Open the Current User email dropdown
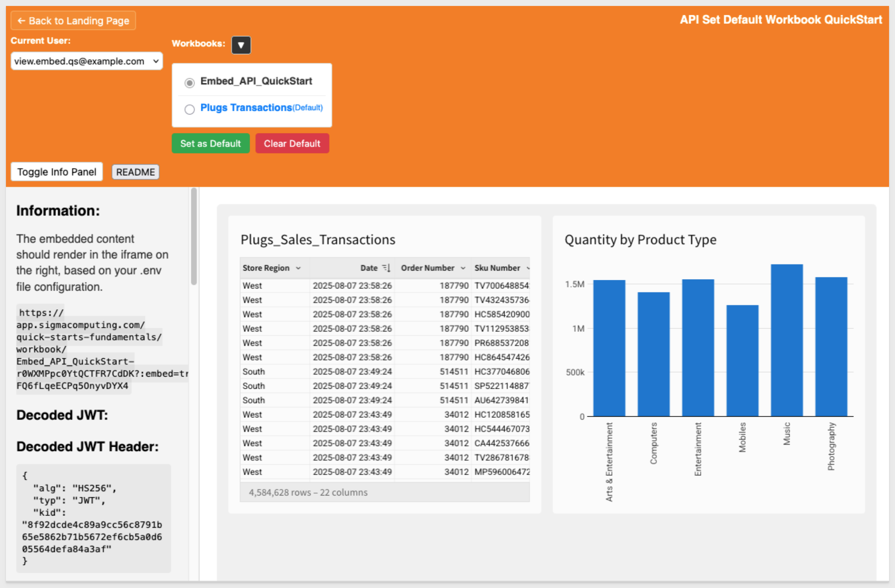 pos(87,61)
